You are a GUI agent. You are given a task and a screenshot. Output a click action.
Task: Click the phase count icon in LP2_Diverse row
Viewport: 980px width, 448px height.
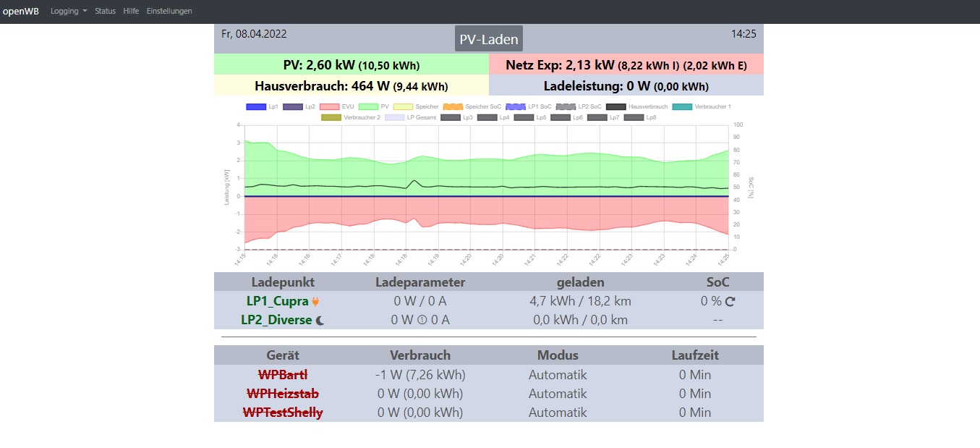click(x=422, y=320)
